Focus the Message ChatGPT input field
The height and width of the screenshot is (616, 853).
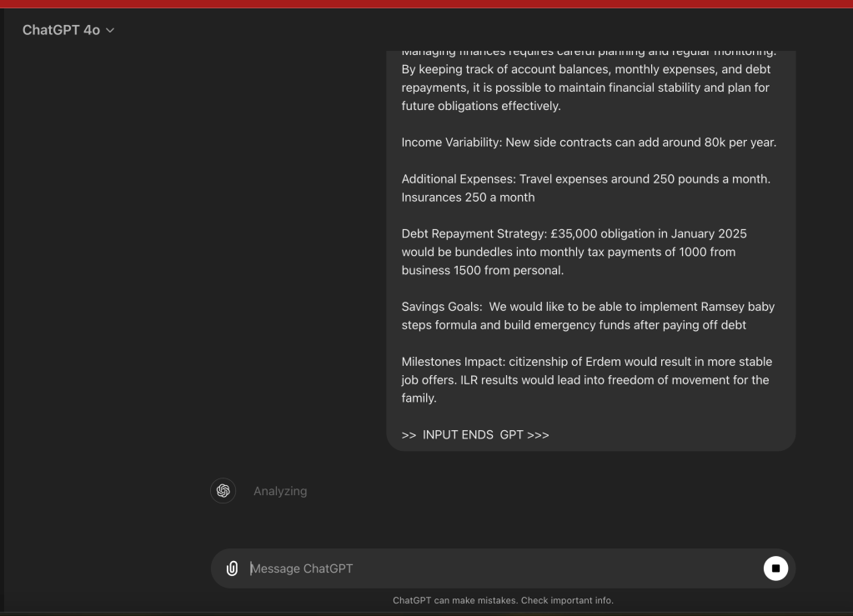click(503, 568)
